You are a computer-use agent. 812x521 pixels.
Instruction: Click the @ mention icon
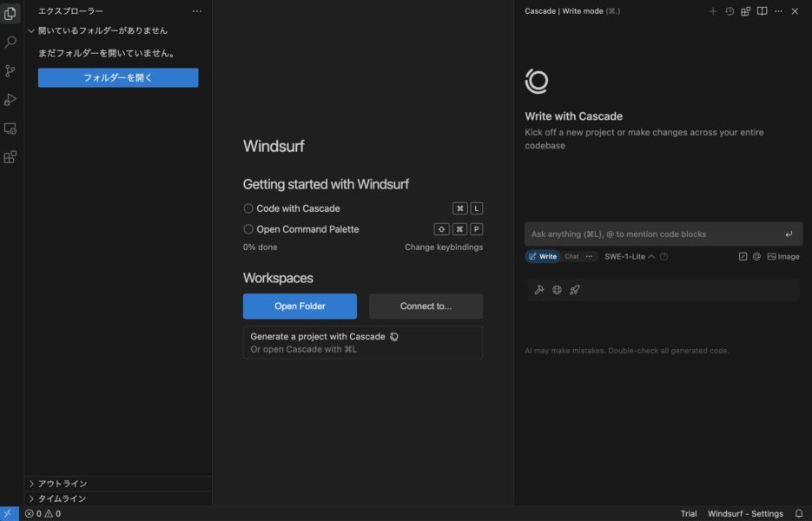756,256
